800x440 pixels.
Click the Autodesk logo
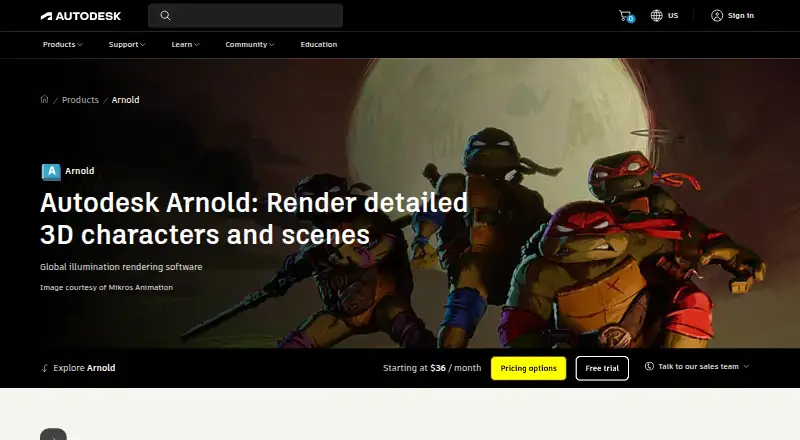click(x=81, y=16)
